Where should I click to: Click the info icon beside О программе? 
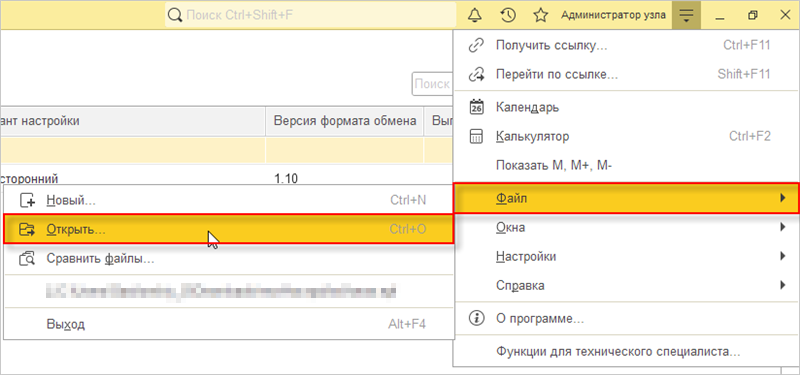(x=476, y=319)
